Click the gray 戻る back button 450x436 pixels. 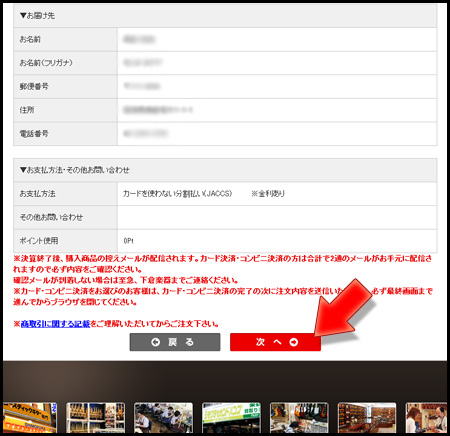point(175,342)
